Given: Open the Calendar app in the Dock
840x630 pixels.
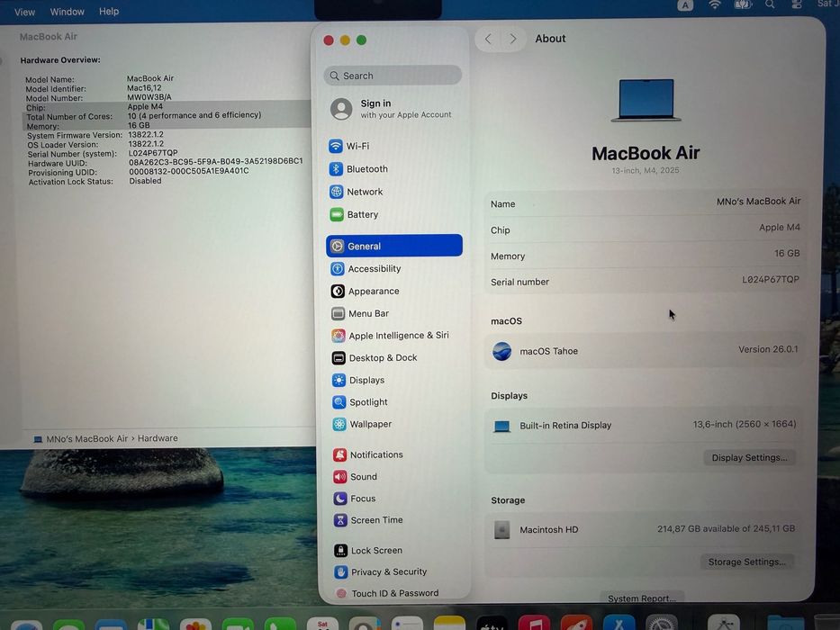Looking at the screenshot, I should pos(322,624).
